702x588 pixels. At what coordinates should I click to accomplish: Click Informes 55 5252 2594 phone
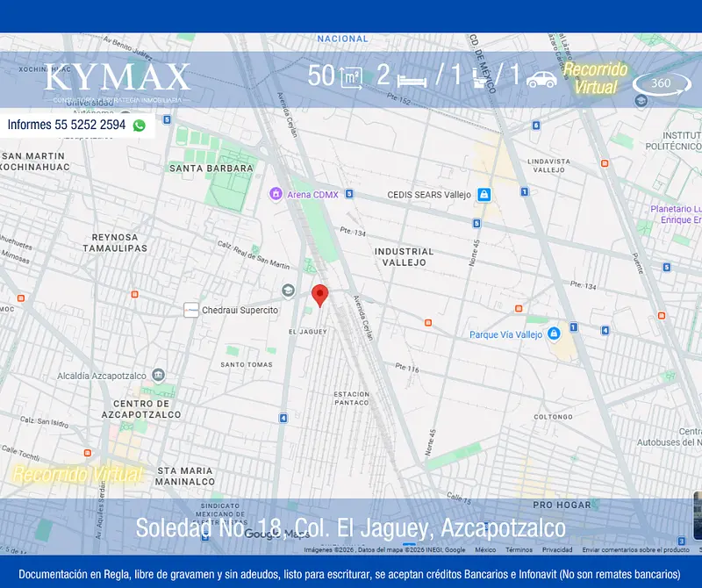[67, 125]
